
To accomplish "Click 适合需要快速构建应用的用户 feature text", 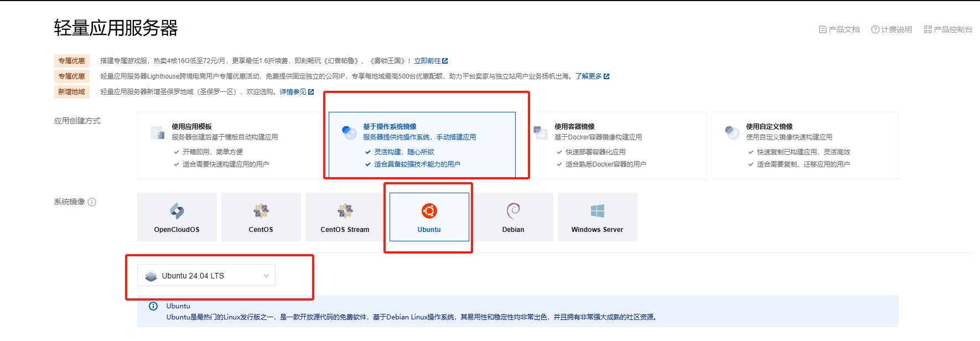I will [x=226, y=164].
